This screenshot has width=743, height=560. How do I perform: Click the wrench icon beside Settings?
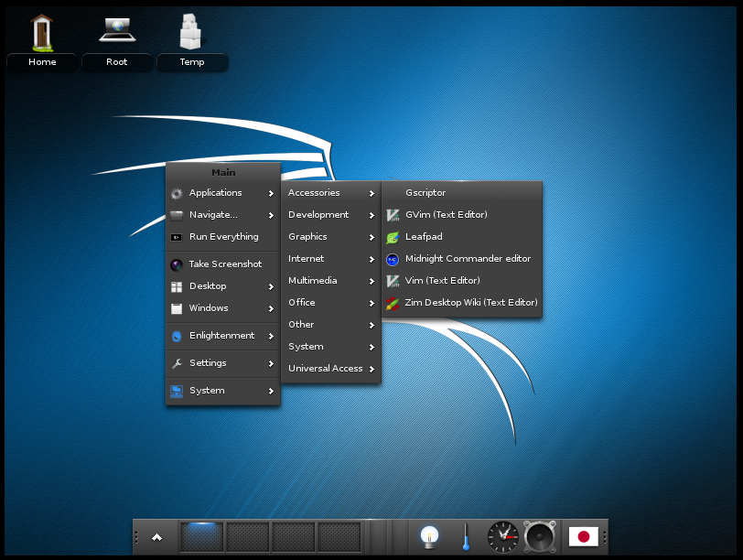(x=177, y=363)
